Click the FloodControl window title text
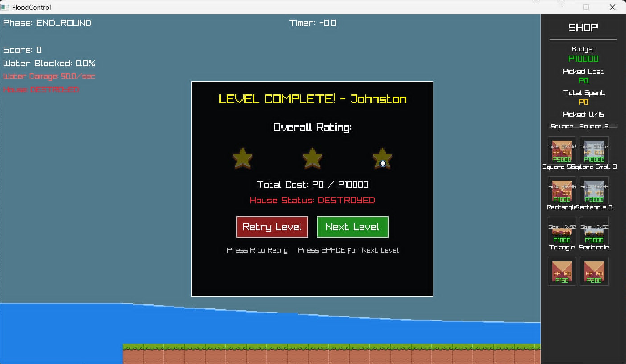This screenshot has width=626, height=364. [x=31, y=7]
